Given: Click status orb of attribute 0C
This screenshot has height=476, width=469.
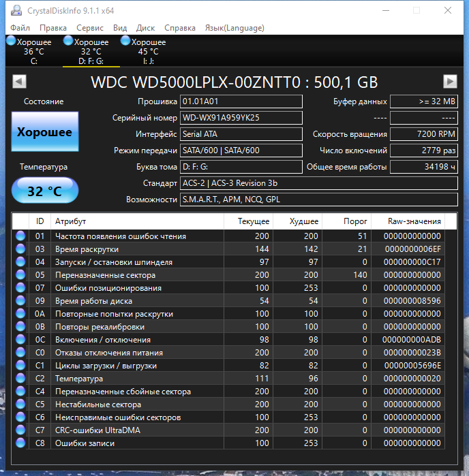Looking at the screenshot, I should (x=20, y=339).
